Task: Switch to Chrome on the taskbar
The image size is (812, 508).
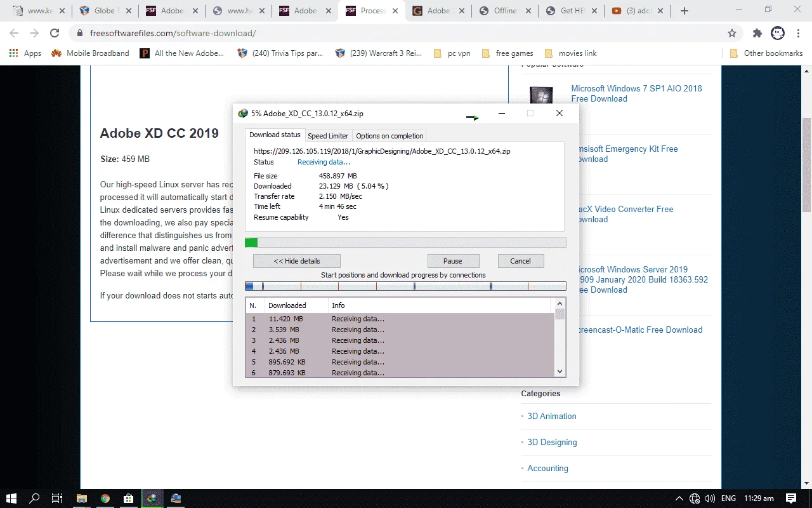Action: coord(105,498)
